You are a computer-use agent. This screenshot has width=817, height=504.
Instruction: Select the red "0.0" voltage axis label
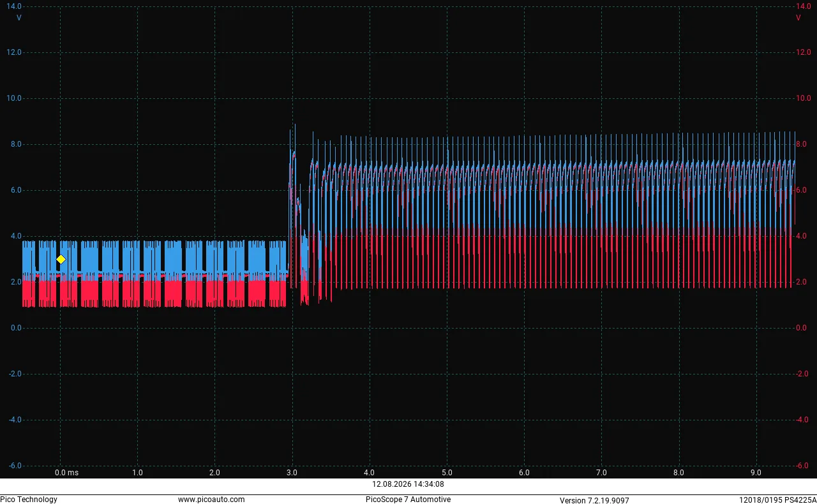[x=802, y=328]
